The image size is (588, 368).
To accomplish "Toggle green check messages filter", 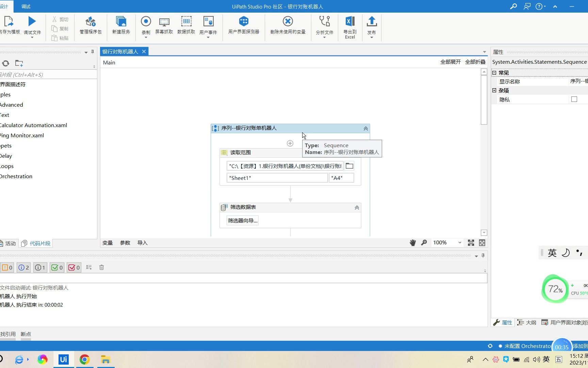I will click(57, 267).
